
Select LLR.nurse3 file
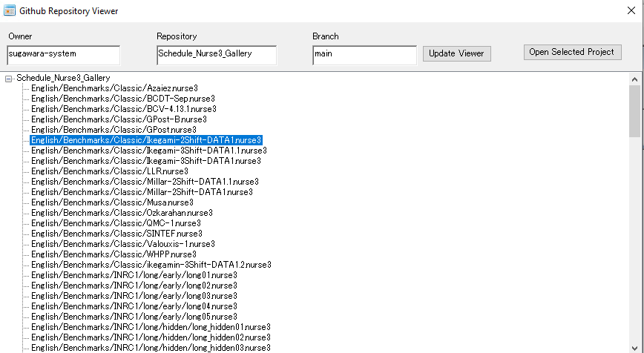110,171
